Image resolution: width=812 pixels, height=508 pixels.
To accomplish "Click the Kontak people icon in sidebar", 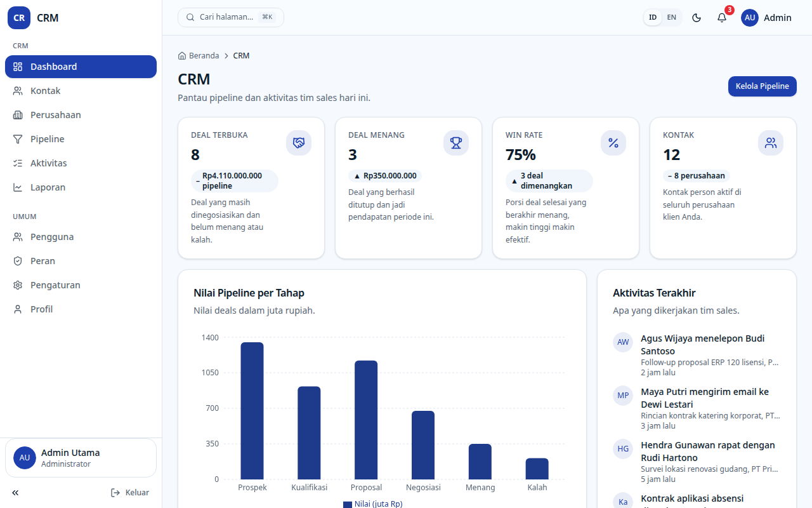I will 18,91.
